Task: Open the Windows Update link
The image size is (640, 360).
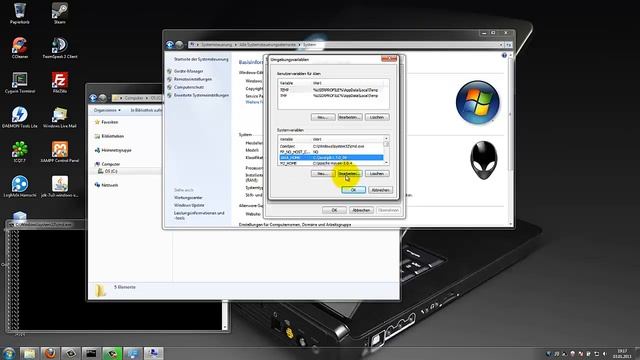Action: pyautogui.click(x=189, y=205)
